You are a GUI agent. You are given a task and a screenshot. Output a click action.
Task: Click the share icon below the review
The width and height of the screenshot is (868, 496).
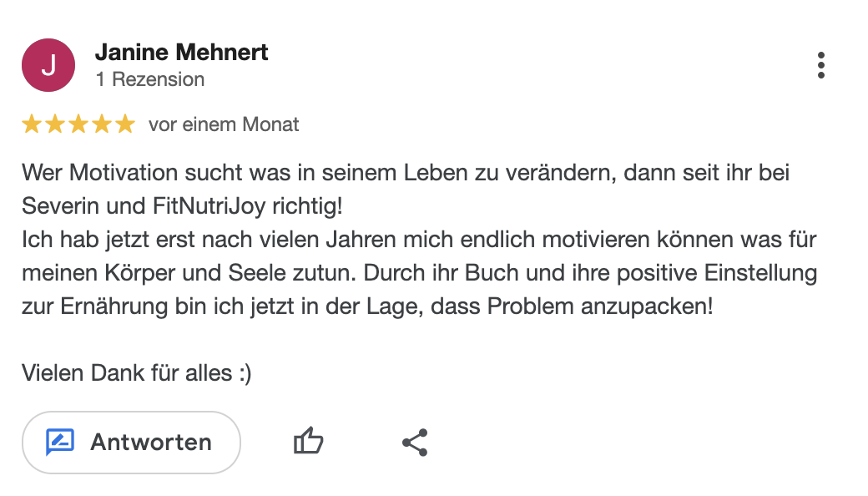tap(415, 442)
